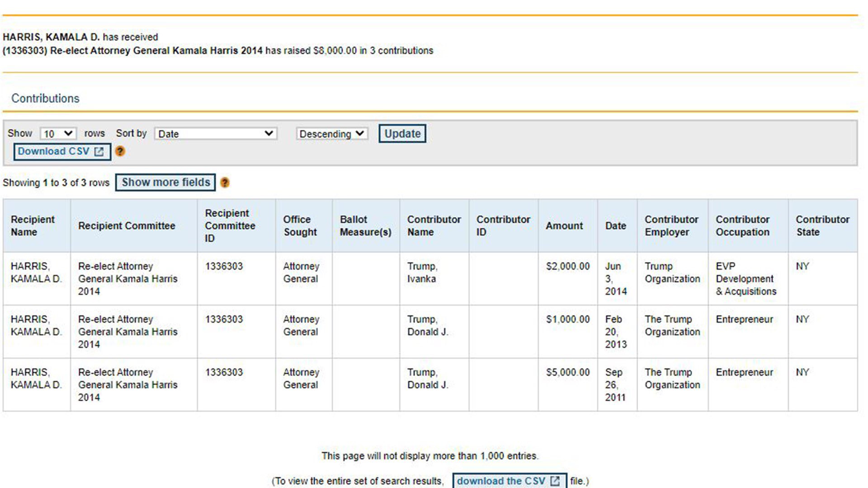Click external-link icon in Download CSV button
Viewport: 868px width, 488px height.
pos(99,152)
